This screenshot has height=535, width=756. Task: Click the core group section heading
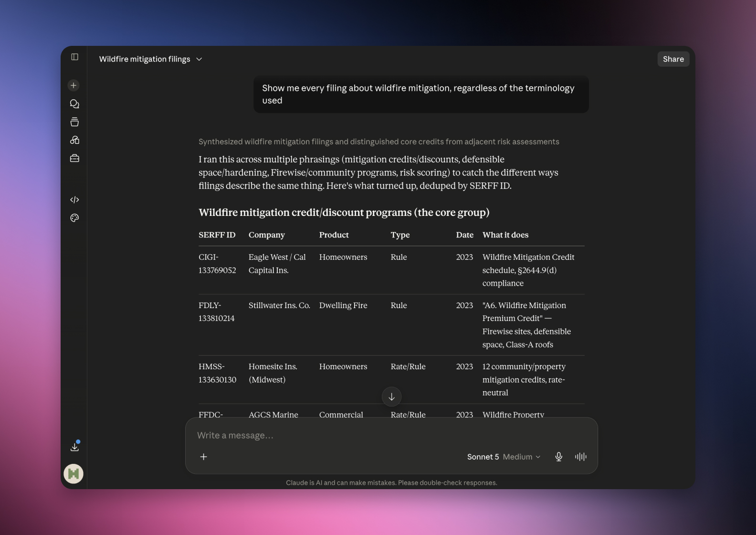click(344, 213)
